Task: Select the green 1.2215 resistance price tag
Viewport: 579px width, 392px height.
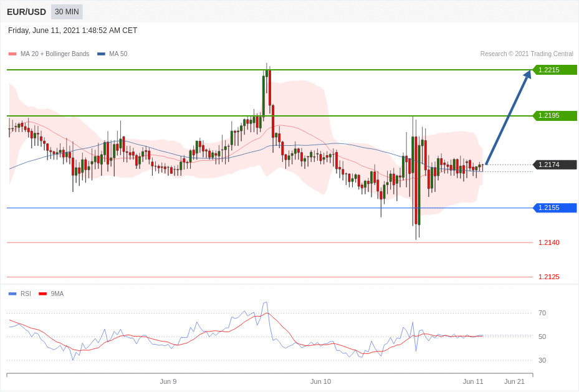Action: (x=555, y=70)
